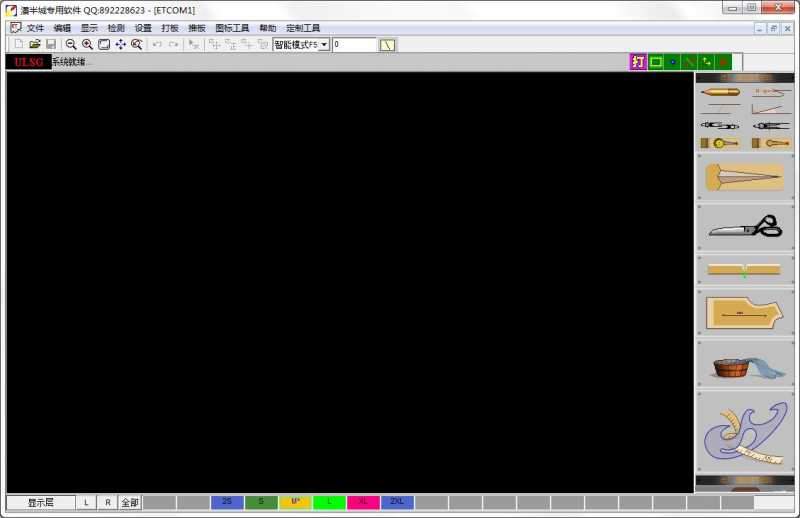This screenshot has height=518, width=800.
Task: Open the 文件 menu
Action: pyautogui.click(x=36, y=28)
